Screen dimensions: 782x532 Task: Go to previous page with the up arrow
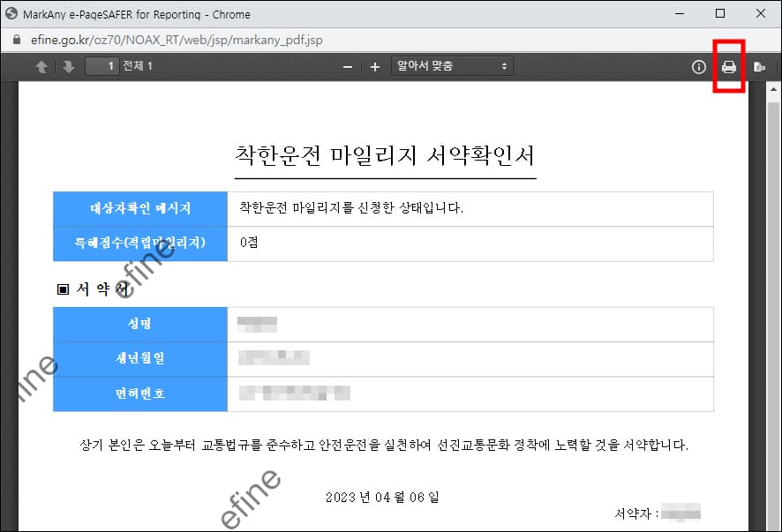click(41, 65)
